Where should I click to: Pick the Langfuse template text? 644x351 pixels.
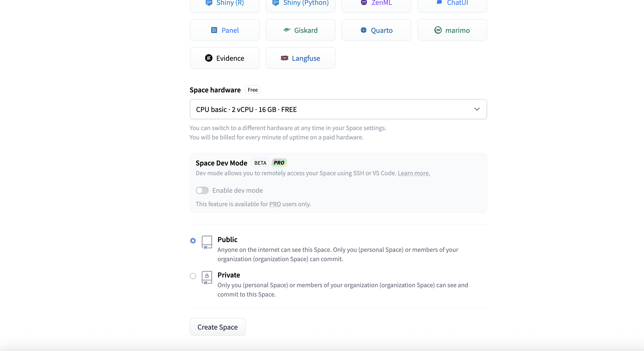pyautogui.click(x=306, y=58)
